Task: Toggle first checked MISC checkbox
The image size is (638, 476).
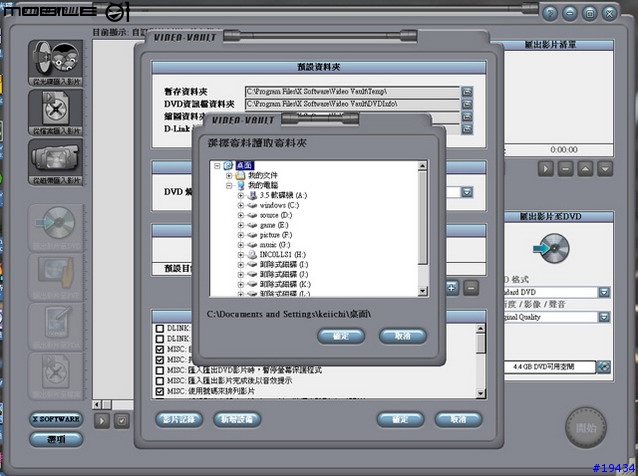Action: point(160,349)
